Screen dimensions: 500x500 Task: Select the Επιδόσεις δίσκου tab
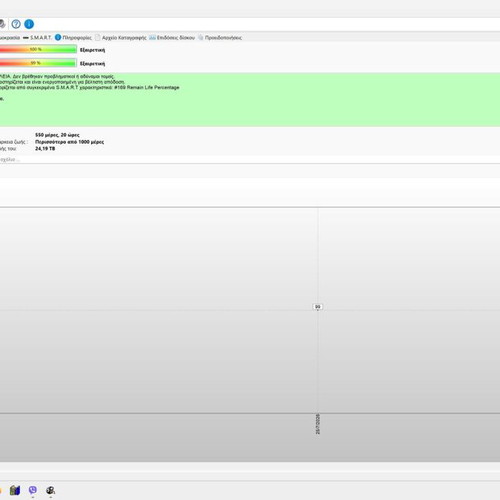176,37
